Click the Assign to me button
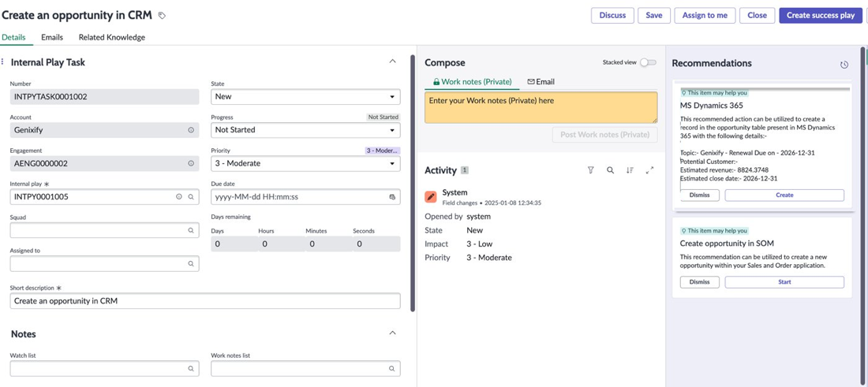 (705, 16)
